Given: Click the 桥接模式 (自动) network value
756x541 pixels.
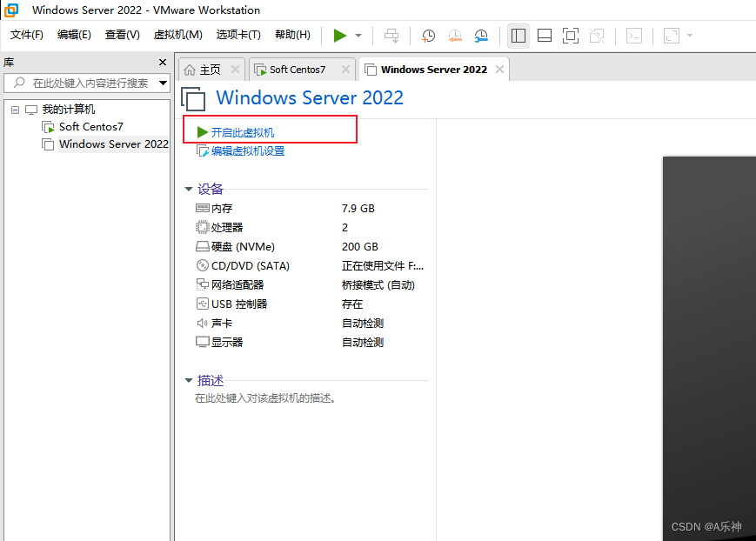Looking at the screenshot, I should pos(378,285).
